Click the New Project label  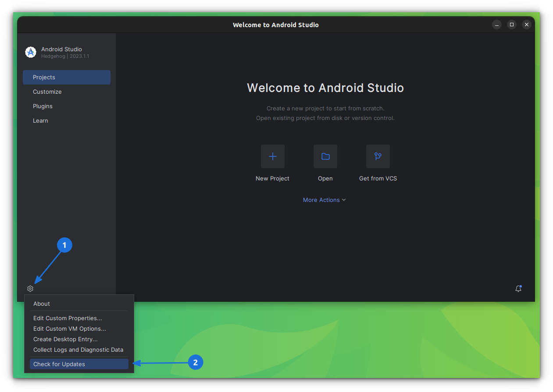272,178
